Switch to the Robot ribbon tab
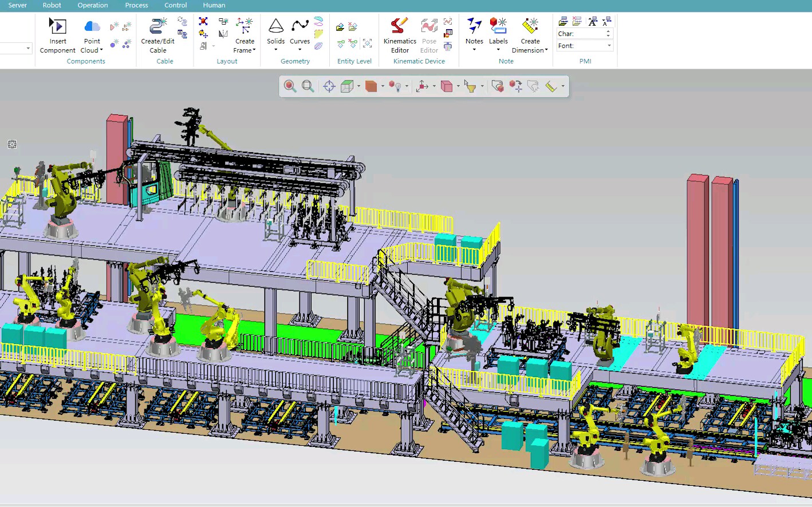Image resolution: width=812 pixels, height=507 pixels. [x=52, y=5]
